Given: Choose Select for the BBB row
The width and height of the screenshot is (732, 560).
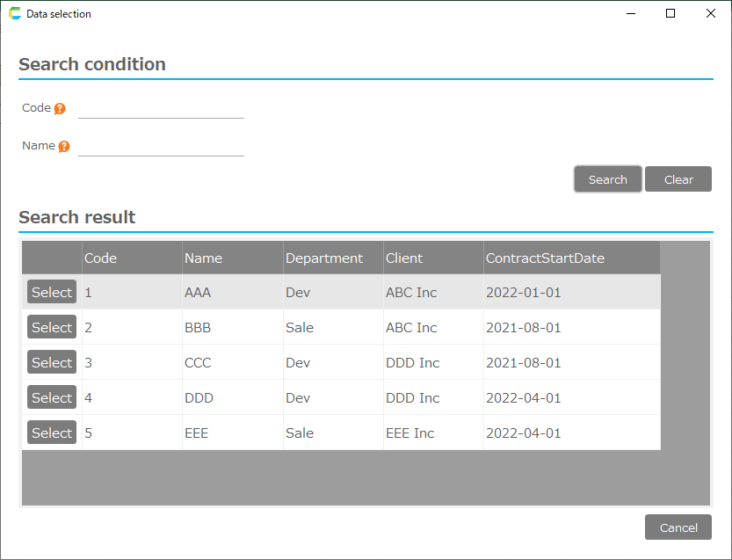Looking at the screenshot, I should click(52, 327).
